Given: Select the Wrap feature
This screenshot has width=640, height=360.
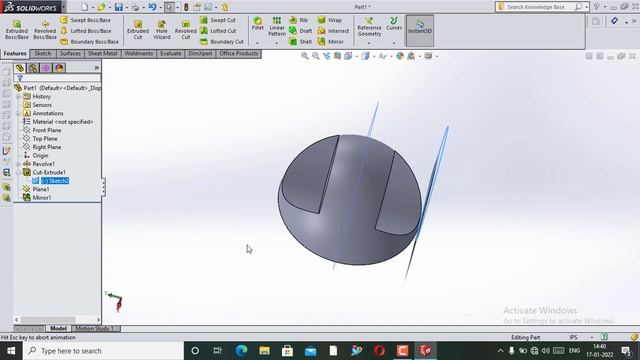Looking at the screenshot, I should pyautogui.click(x=329, y=20).
